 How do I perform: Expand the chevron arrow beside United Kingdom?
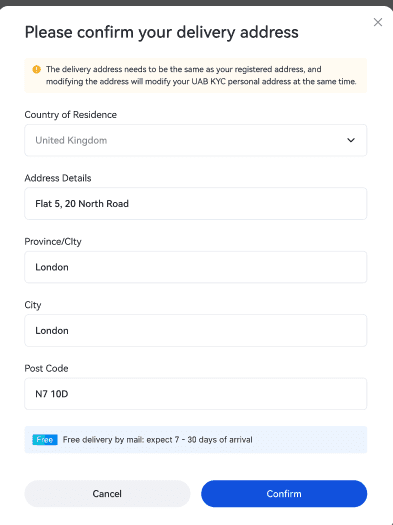pyautogui.click(x=350, y=140)
